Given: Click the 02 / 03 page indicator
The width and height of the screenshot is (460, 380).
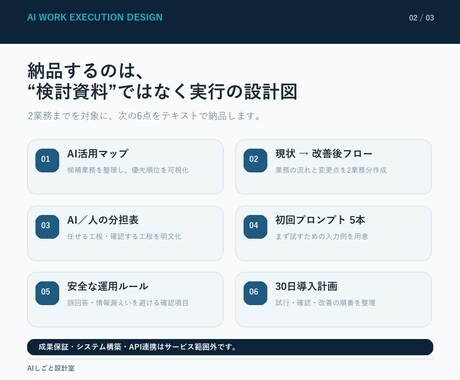Looking at the screenshot, I should 421,18.
